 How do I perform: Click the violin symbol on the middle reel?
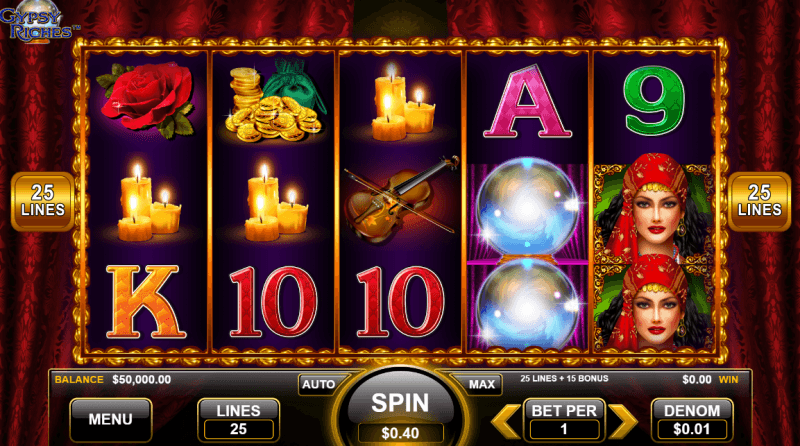point(401,200)
